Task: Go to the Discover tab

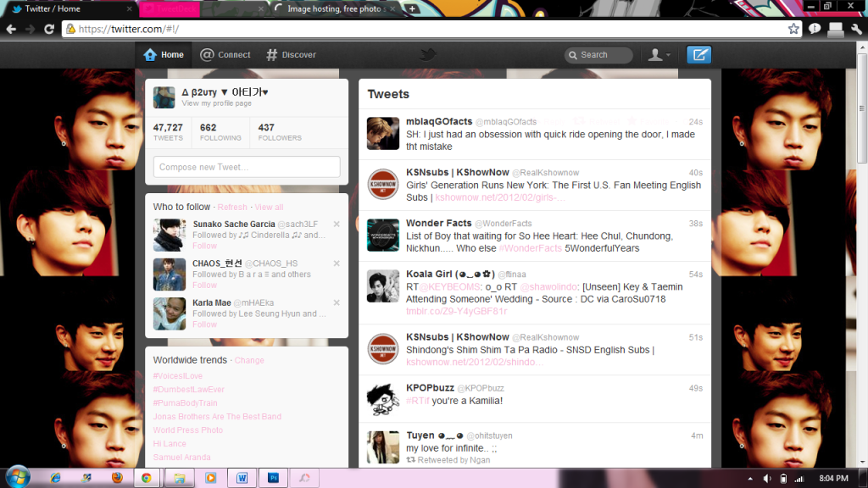Action: [291, 55]
